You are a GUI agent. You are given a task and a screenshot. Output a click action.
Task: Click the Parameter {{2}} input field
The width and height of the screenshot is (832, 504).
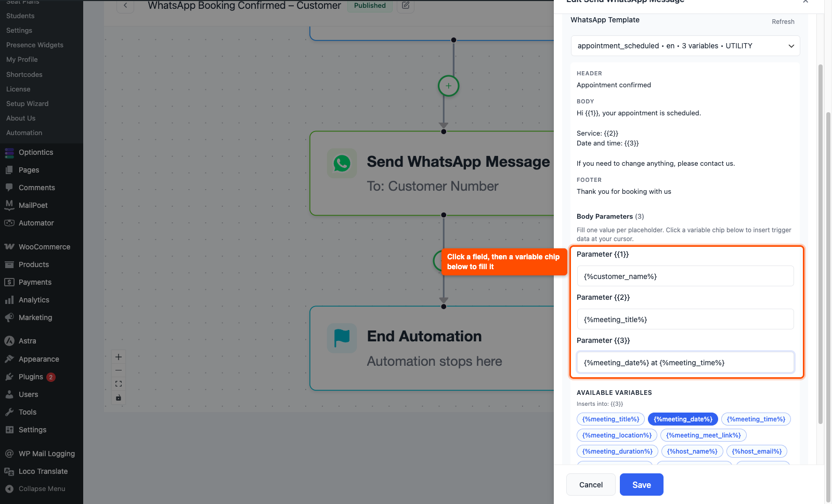[x=685, y=320]
